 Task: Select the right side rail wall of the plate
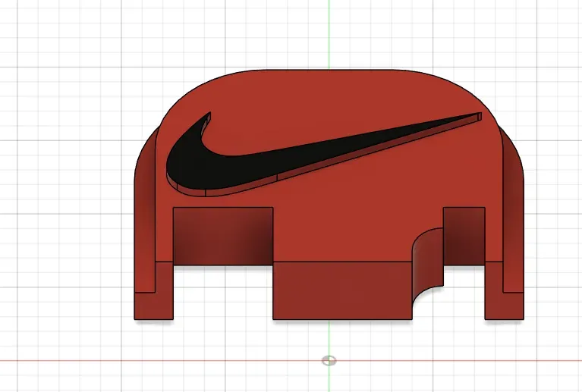(x=514, y=208)
